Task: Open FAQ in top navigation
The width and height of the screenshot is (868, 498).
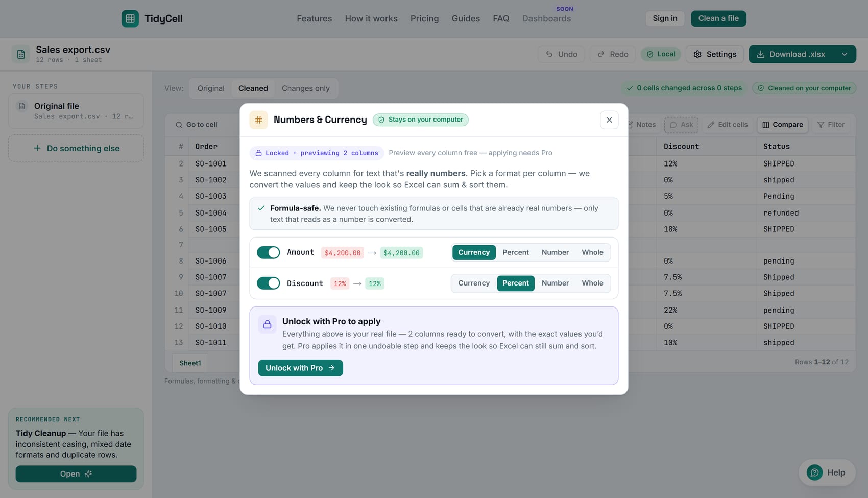Action: (501, 18)
